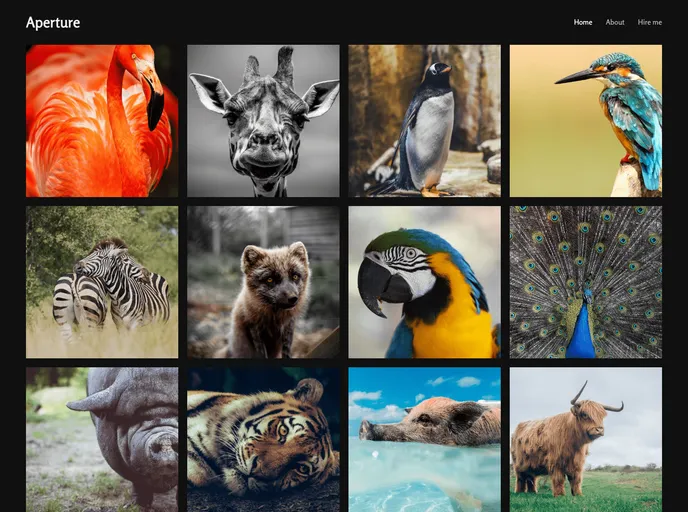This screenshot has width=688, height=512.
Task: View the peacock feathers photo
Action: [x=586, y=282]
